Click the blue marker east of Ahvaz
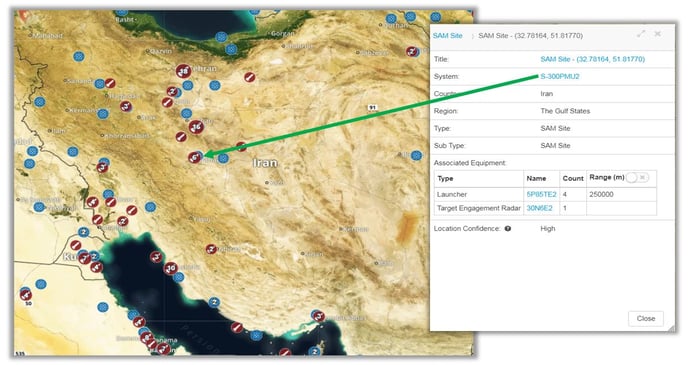The image size is (688, 365). 150,207
